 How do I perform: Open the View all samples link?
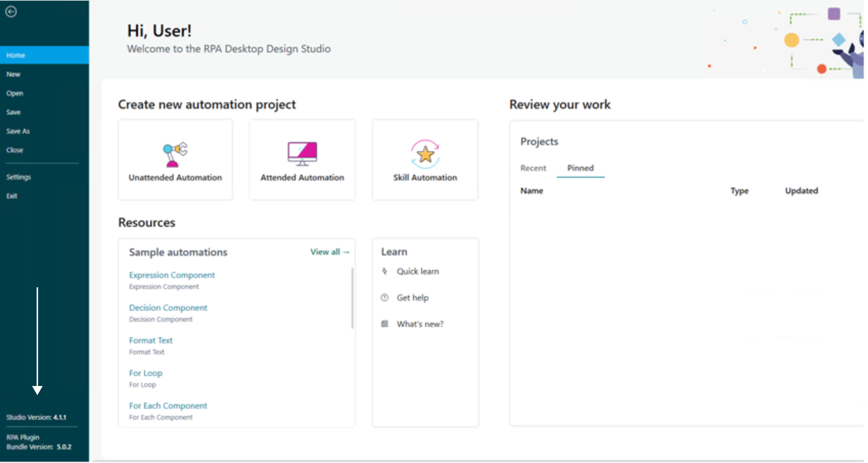pos(330,252)
